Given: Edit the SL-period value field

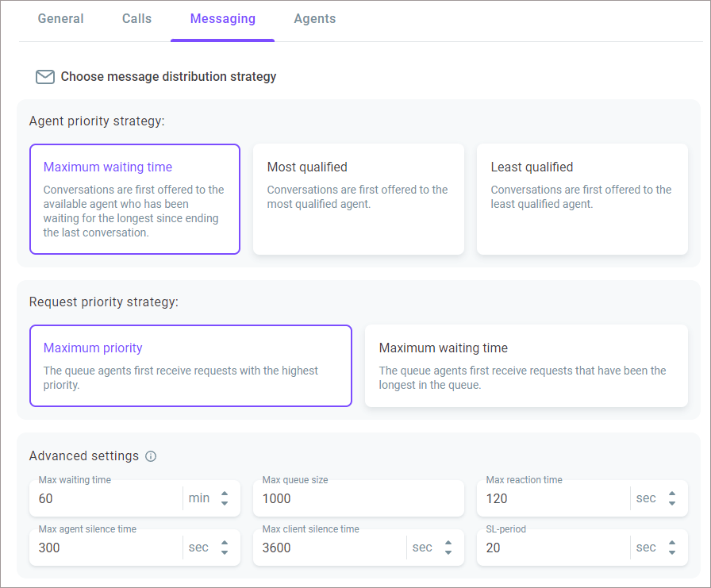Looking at the screenshot, I should coord(553,548).
